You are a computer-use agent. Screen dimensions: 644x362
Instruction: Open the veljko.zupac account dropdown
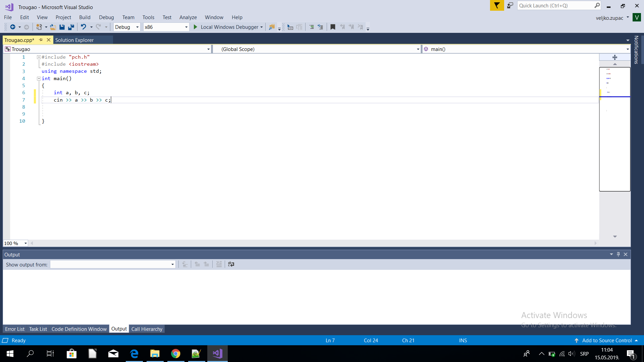tap(612, 18)
